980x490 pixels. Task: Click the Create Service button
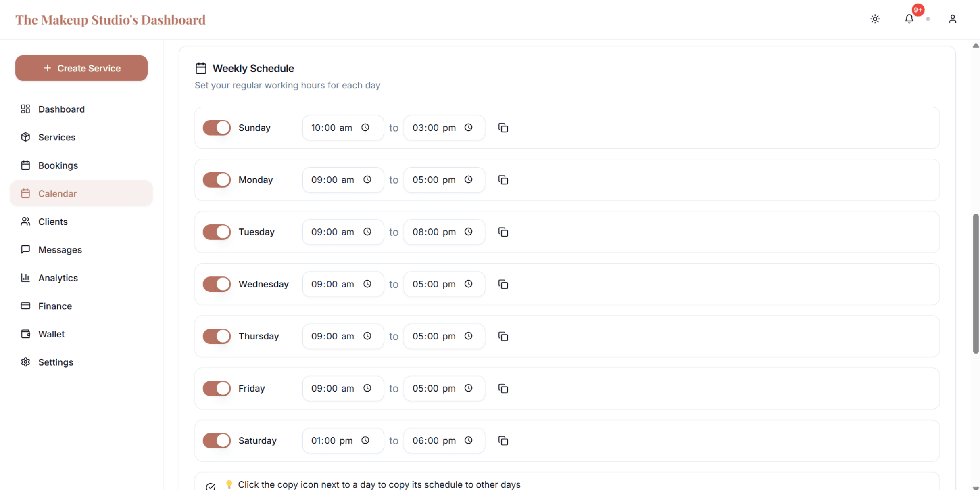[x=81, y=68]
